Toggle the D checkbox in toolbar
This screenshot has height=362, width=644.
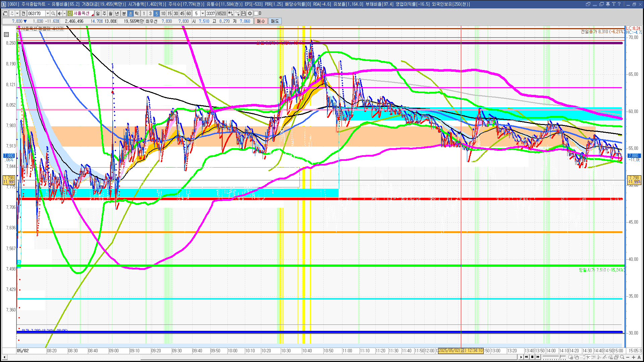click(x=256, y=13)
